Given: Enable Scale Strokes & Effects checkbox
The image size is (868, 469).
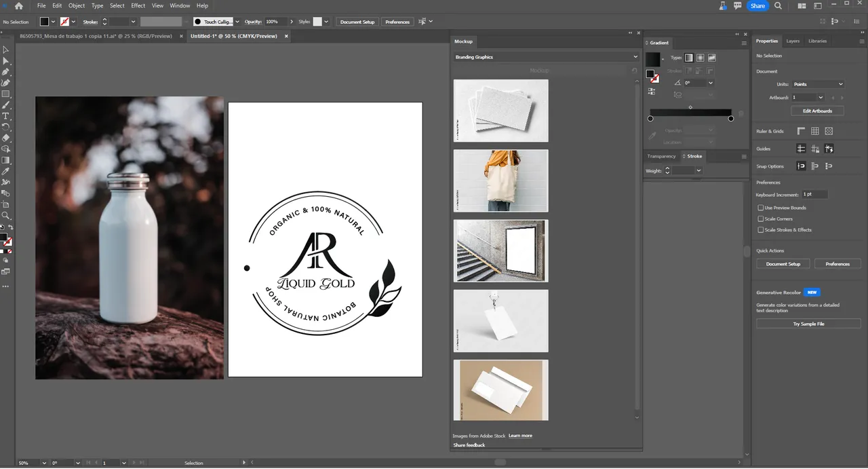Looking at the screenshot, I should click(x=761, y=229).
